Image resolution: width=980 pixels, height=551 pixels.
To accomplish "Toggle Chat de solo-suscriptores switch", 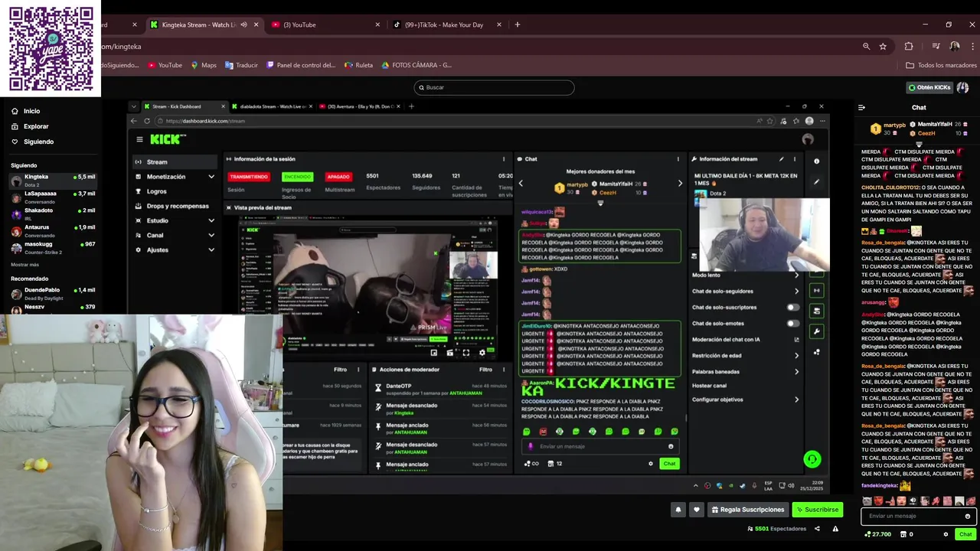I will coord(792,307).
